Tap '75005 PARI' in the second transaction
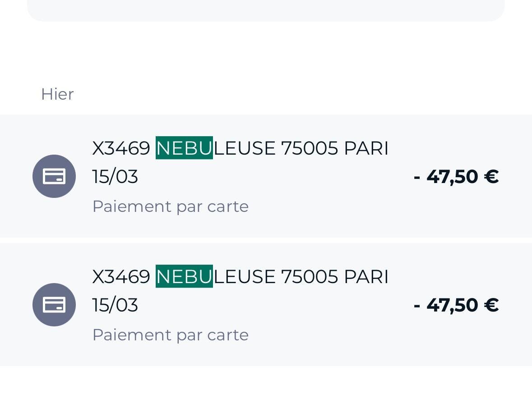The height and width of the screenshot is (394, 532). pyautogui.click(x=334, y=277)
